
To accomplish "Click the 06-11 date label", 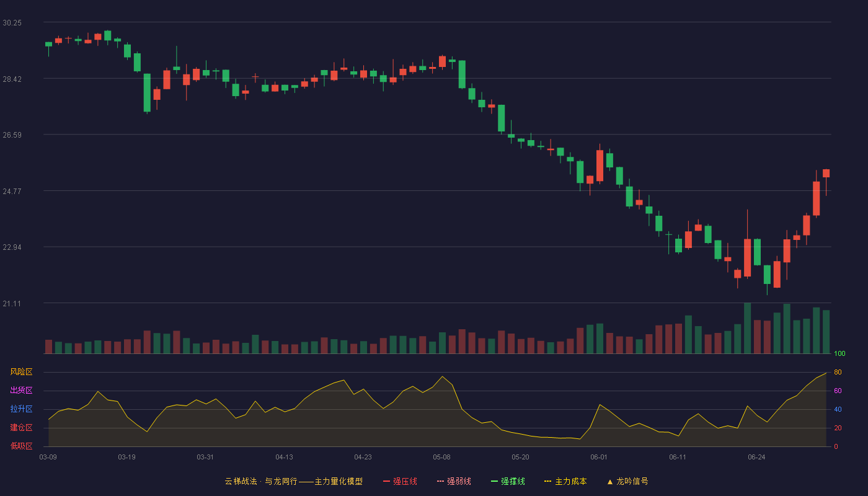I will pos(678,458).
